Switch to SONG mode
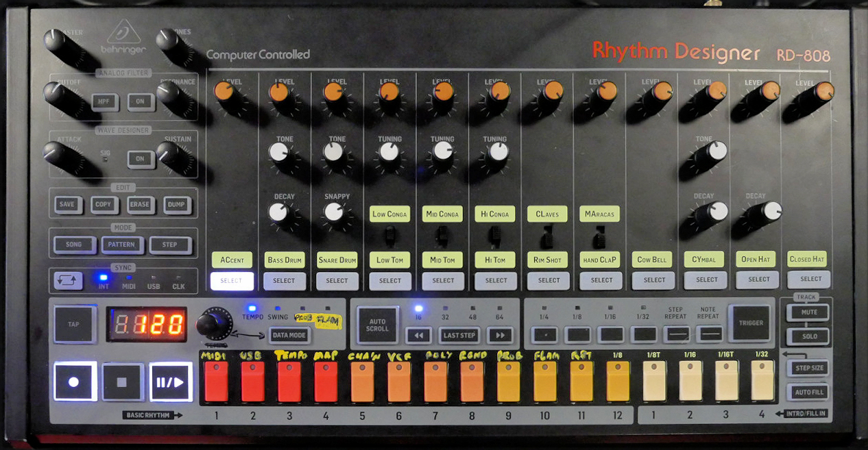 tap(73, 245)
